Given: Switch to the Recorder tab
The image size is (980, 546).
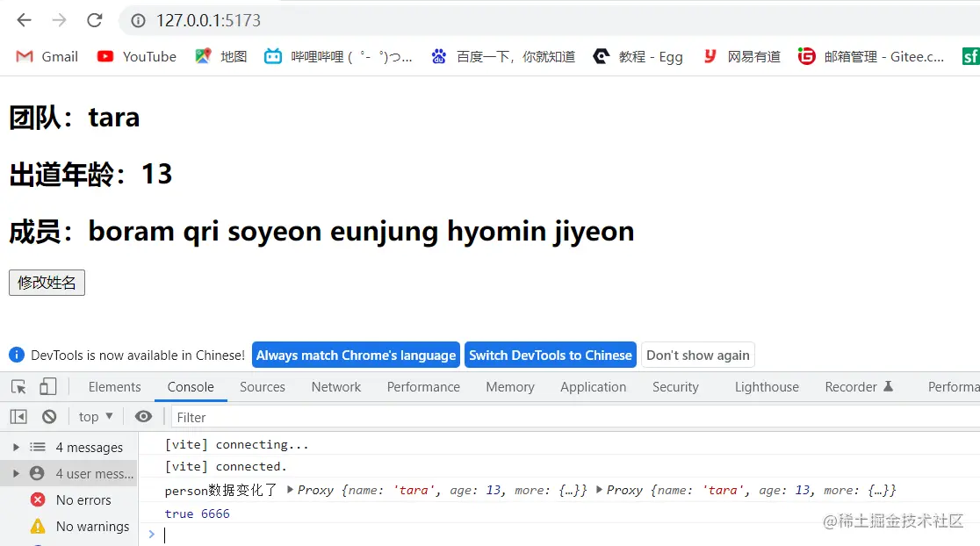Looking at the screenshot, I should (859, 387).
